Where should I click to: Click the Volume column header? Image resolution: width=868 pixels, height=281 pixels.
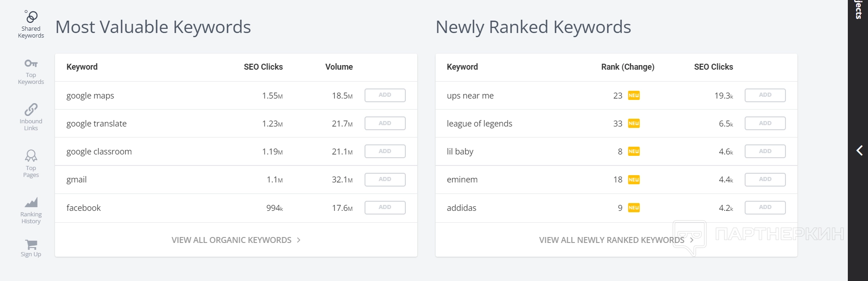(x=339, y=67)
